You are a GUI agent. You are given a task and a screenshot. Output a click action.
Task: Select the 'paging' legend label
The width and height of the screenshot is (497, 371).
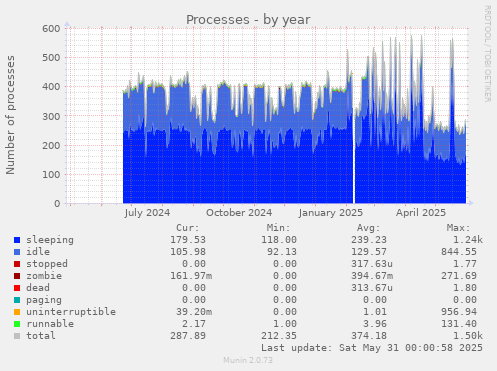point(44,300)
